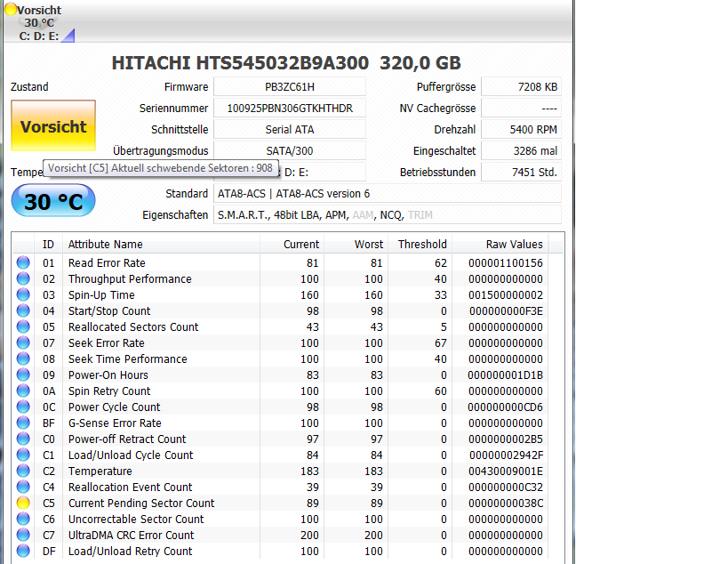The height and width of the screenshot is (564, 728).
Task: Click blue status icon for Seek Time Performance
Action: coord(23,359)
